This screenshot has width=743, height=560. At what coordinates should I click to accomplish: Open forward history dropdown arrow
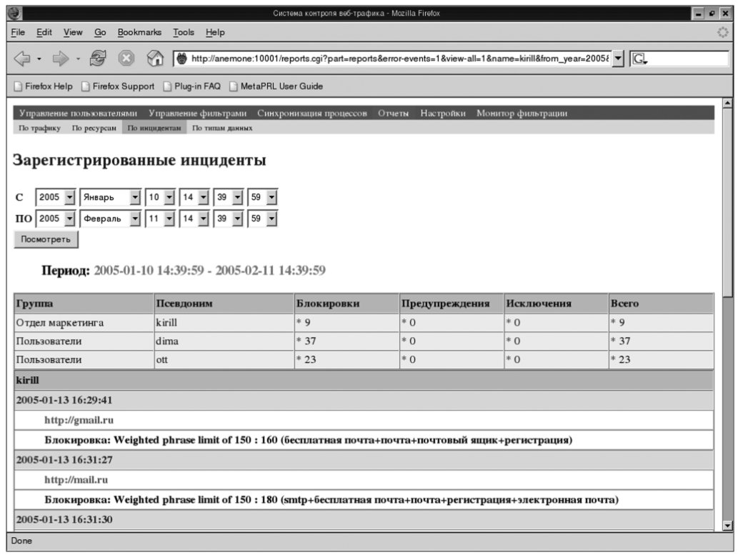tap(78, 59)
